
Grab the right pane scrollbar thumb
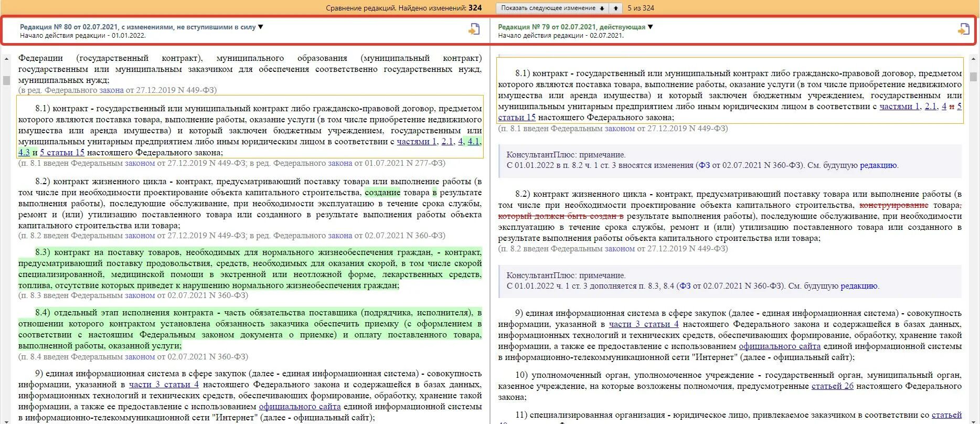(973, 77)
